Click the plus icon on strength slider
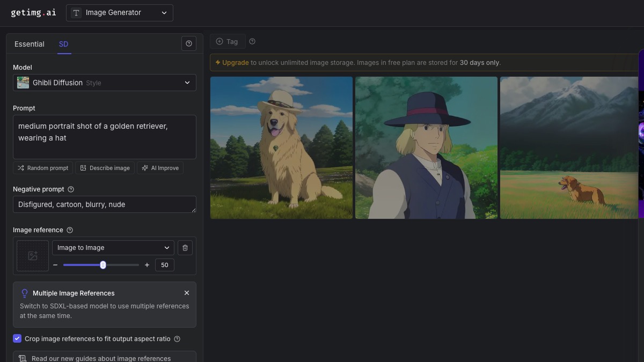The height and width of the screenshot is (362, 644). click(x=147, y=265)
